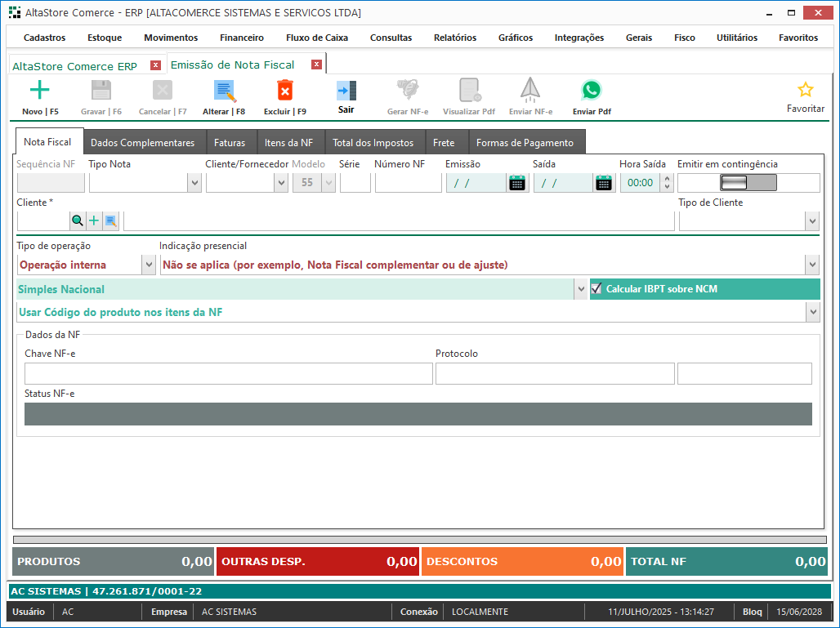840x628 pixels.
Task: Switch to the Faturas tab
Action: coord(230,143)
